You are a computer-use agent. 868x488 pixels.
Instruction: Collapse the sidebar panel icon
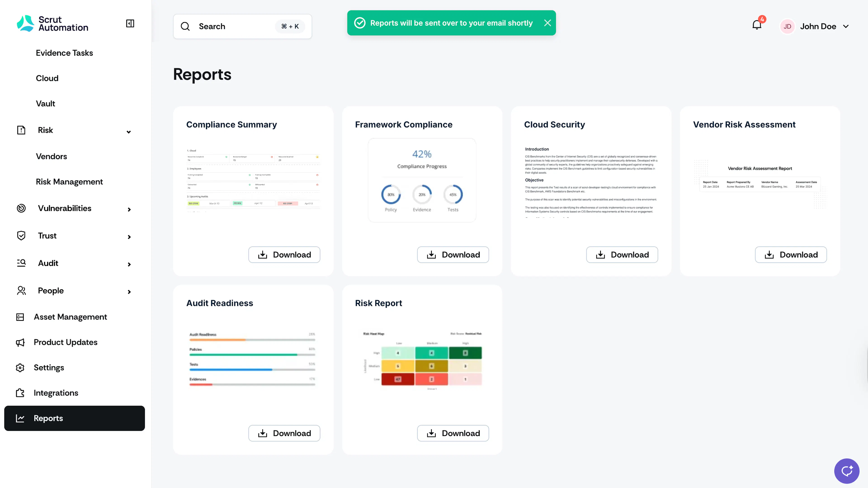pyautogui.click(x=130, y=23)
